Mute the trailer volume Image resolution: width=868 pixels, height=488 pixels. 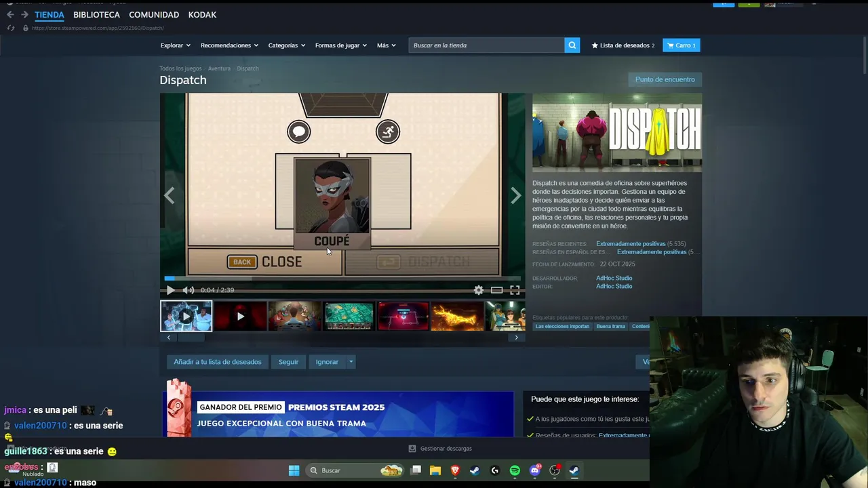tap(189, 290)
